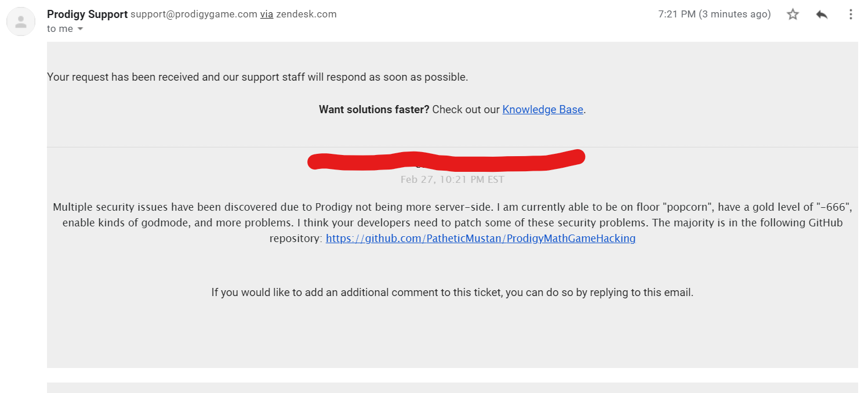Click the zendesk.com text in header

click(306, 15)
